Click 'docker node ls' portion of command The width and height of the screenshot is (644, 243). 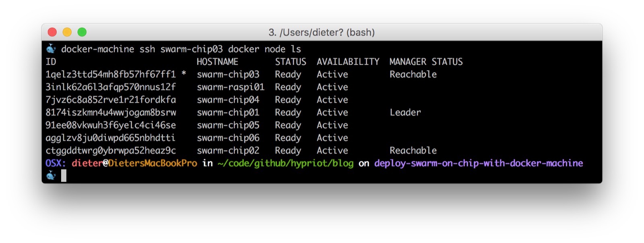click(265, 49)
